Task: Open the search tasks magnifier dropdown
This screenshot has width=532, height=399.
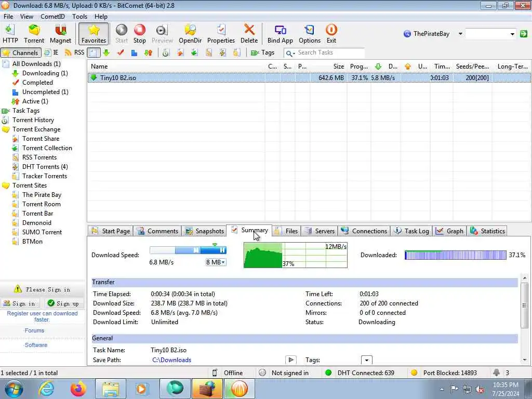Action: pyautogui.click(x=290, y=53)
